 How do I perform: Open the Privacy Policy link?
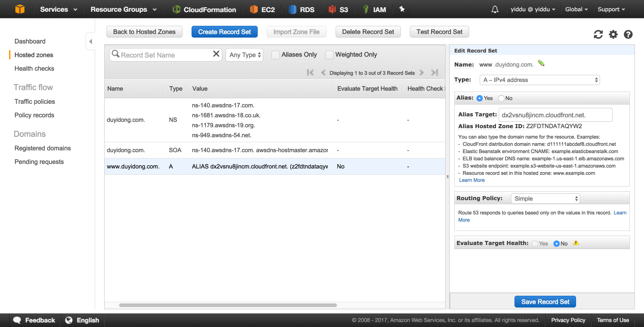568,320
